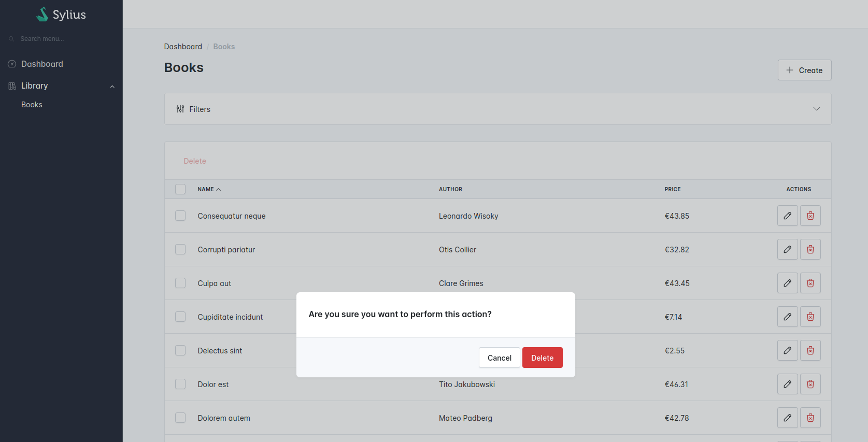Edit the Dolor est book
The height and width of the screenshot is (442, 868).
(x=787, y=384)
